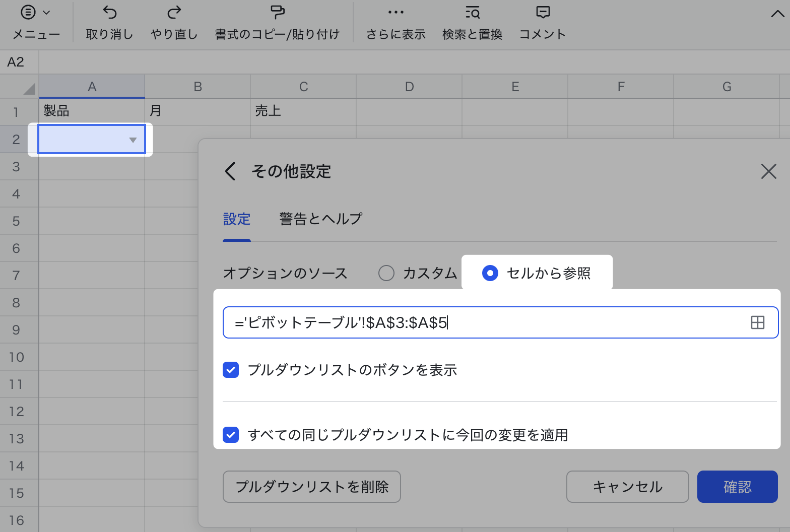The image size is (790, 532).
Task: Click the cell range reference input field
Action: [484, 322]
